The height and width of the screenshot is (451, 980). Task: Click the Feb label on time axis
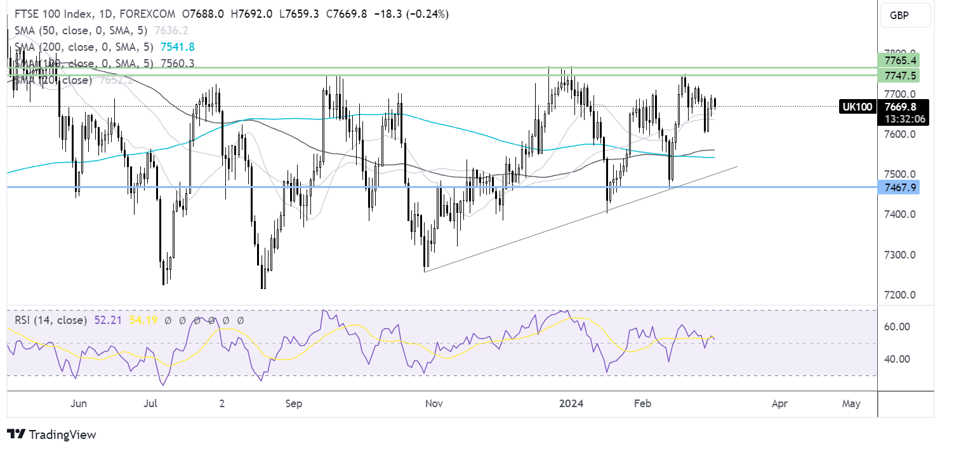(x=643, y=403)
